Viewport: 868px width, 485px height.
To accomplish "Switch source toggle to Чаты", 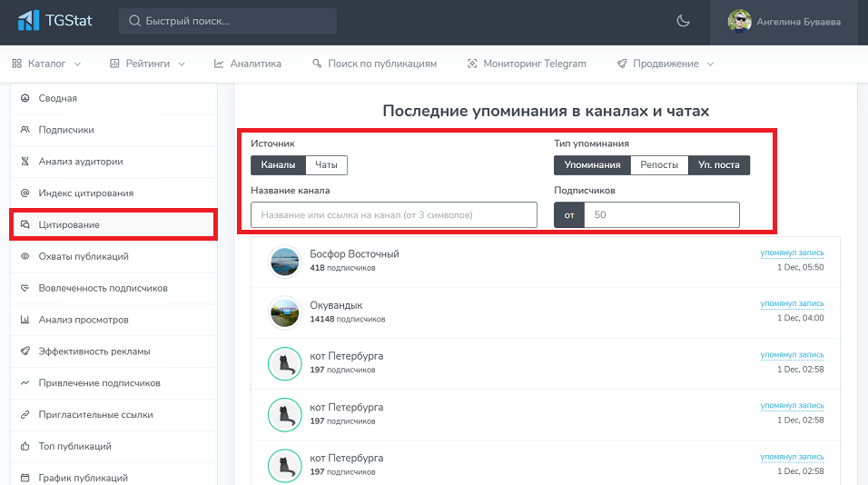I will coord(326,165).
